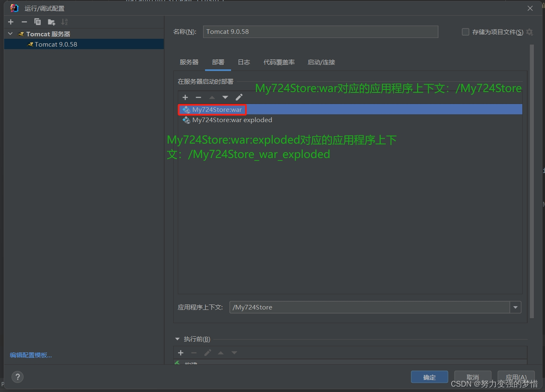Select the Tomcat 9.0.58 configuration
Image resolution: width=545 pixels, height=392 pixels.
84,44
